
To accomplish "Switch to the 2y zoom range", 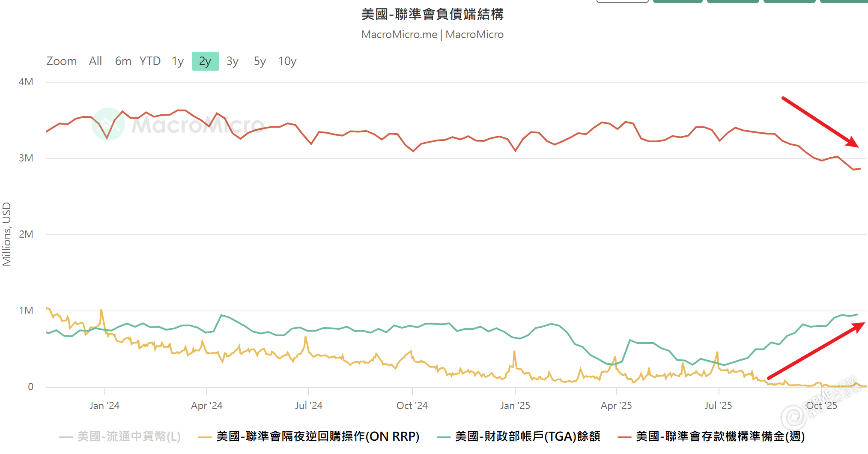I will [205, 61].
